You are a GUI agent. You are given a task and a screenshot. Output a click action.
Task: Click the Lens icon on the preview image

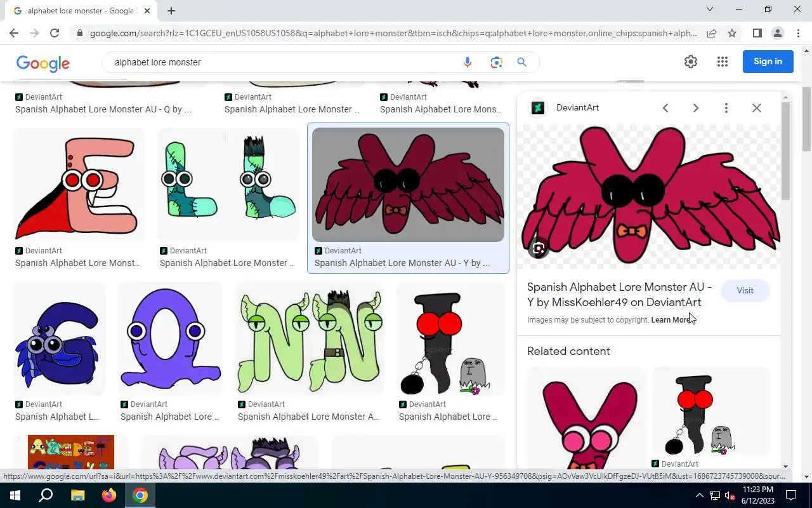click(539, 248)
